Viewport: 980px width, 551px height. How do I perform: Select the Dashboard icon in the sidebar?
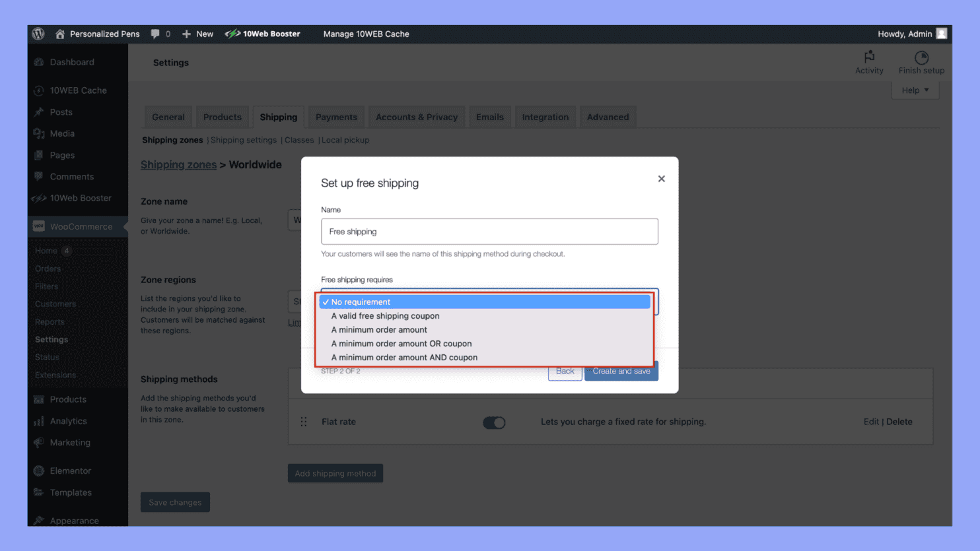point(38,61)
